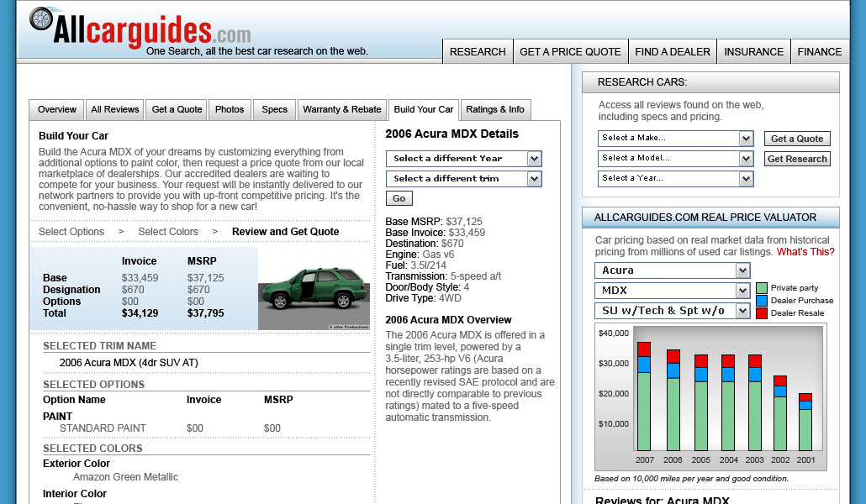The height and width of the screenshot is (504, 866).
Task: Open the Acura make dropdown in valuator
Action: [x=672, y=270]
